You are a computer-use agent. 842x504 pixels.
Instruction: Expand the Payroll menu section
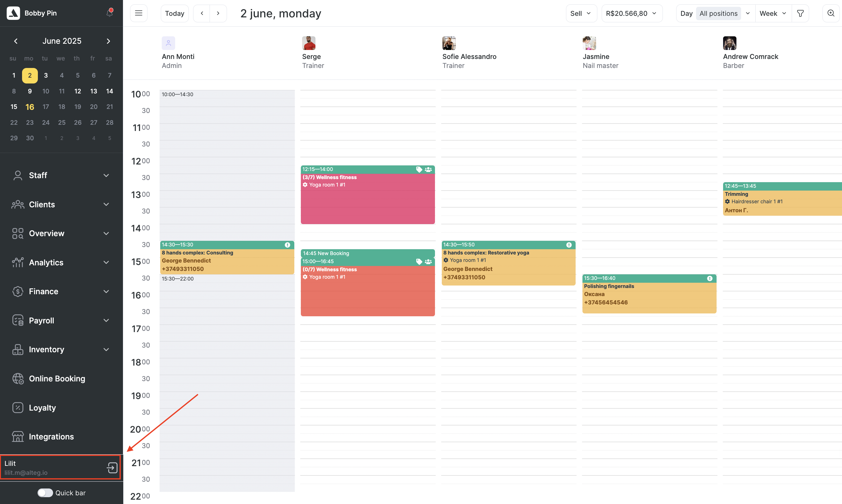point(106,320)
